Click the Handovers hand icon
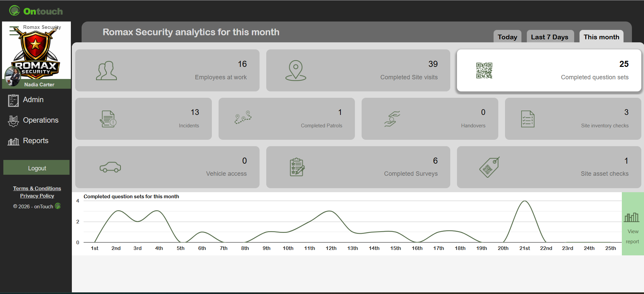The height and width of the screenshot is (294, 644). [392, 119]
